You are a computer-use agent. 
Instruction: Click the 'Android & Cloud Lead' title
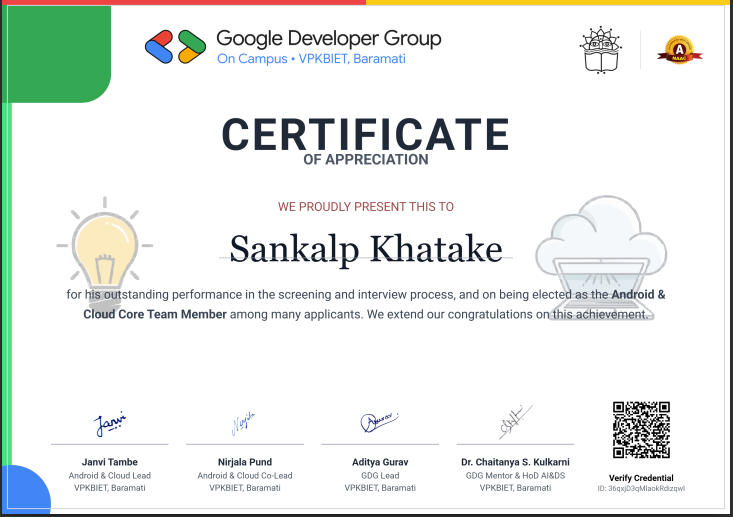[x=110, y=475]
